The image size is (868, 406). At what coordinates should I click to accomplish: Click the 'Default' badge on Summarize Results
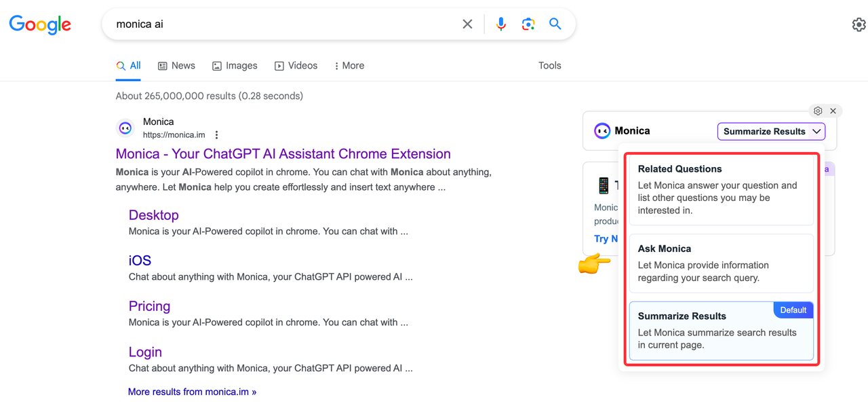coord(793,310)
